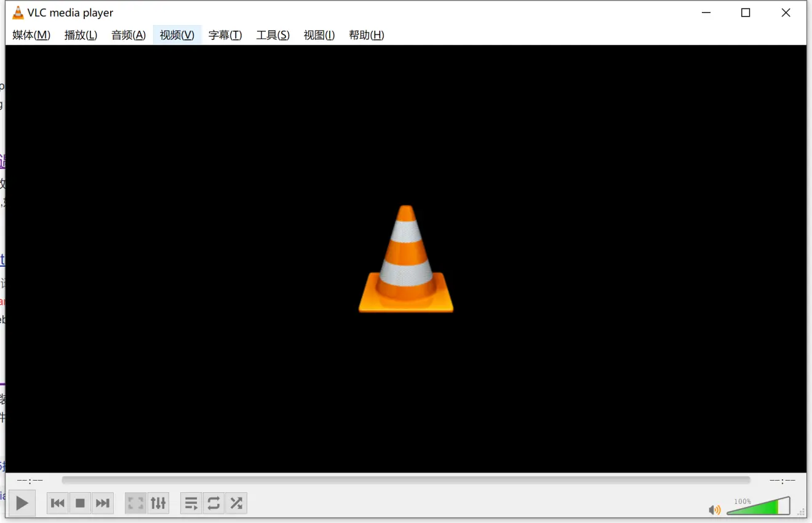
Task: Open the 工具(S) menu
Action: click(x=273, y=35)
